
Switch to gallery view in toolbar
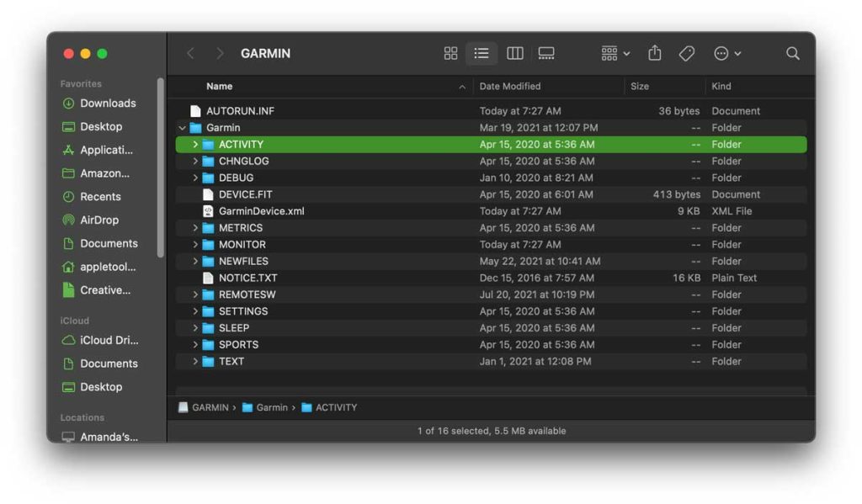pyautogui.click(x=546, y=53)
